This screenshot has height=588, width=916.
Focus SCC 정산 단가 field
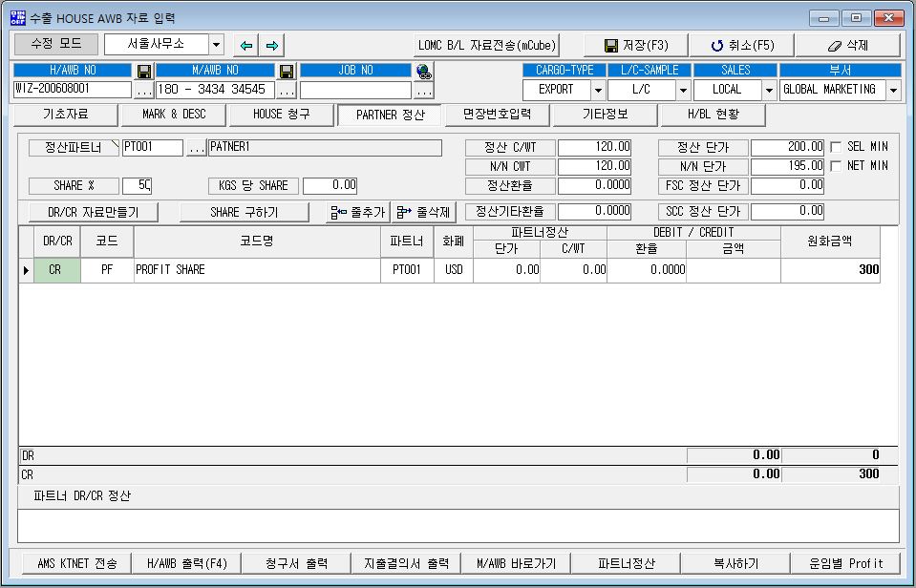pyautogui.click(x=787, y=211)
